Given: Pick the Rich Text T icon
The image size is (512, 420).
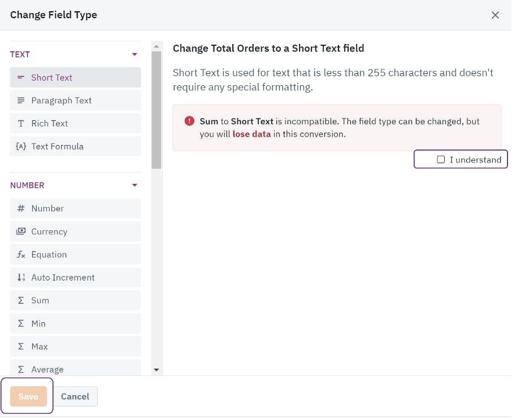Looking at the screenshot, I should click(x=20, y=123).
